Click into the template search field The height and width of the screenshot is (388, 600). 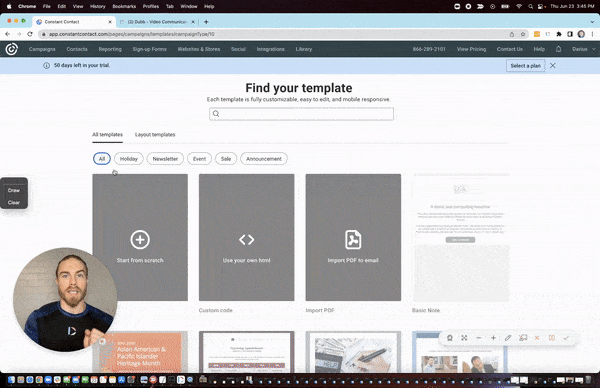302,114
